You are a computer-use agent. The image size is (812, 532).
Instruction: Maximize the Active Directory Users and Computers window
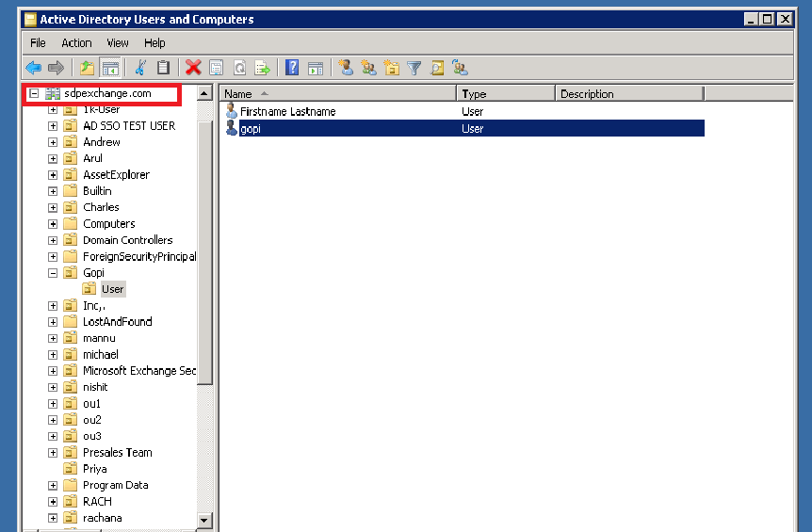point(768,20)
